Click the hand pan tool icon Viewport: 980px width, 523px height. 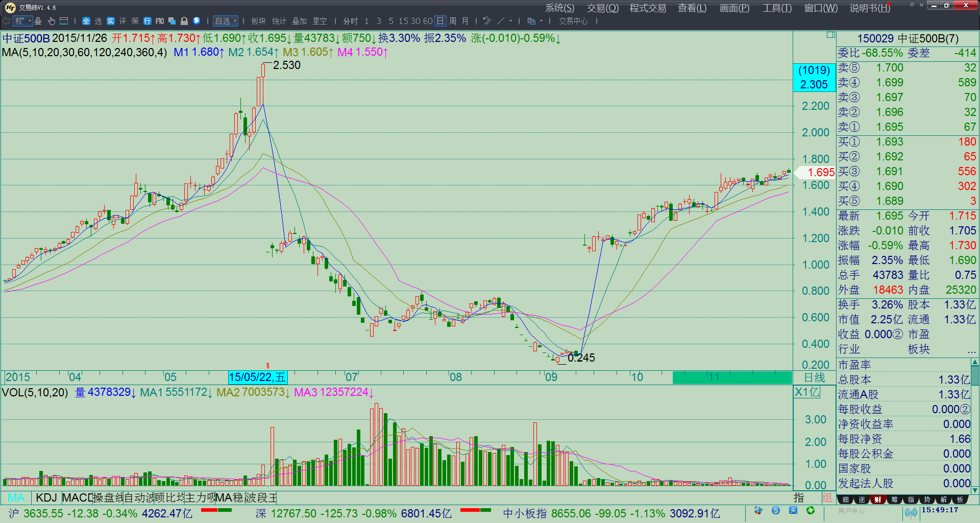click(52, 21)
